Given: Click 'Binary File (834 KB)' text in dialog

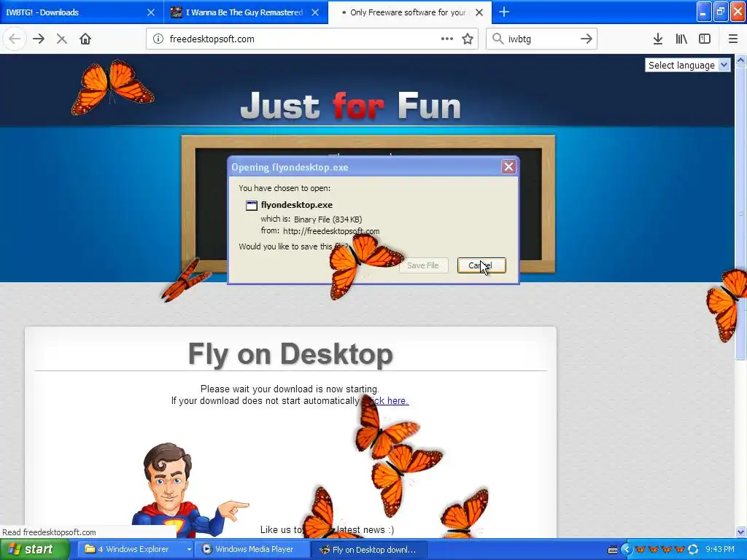Looking at the screenshot, I should click(x=328, y=219).
